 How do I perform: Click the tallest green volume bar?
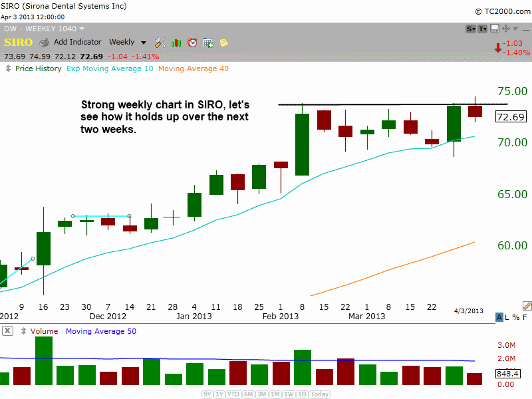(x=44, y=360)
